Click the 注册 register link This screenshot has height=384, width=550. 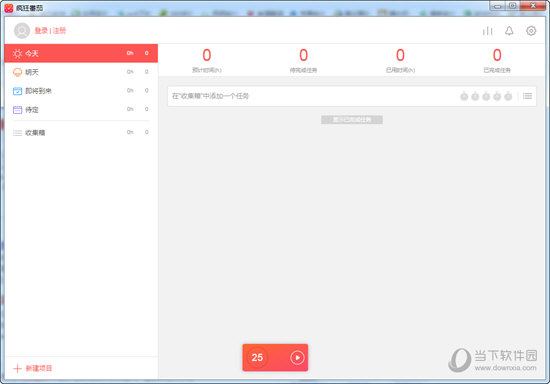[x=59, y=31]
